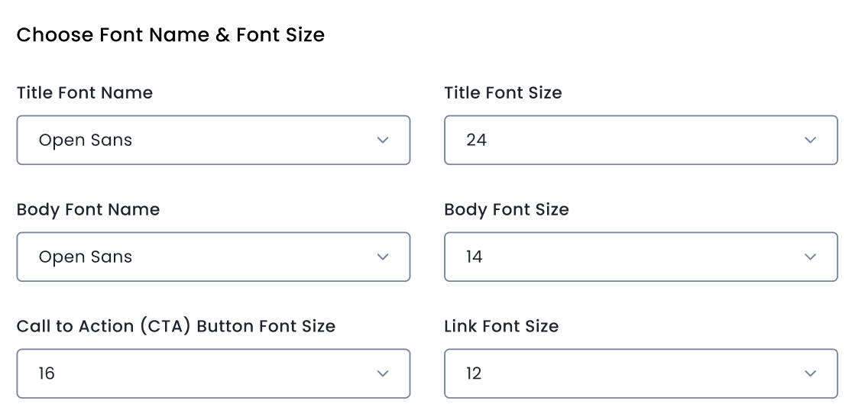868x417 pixels.
Task: Open the Title Font Name dropdown
Action: [x=213, y=141]
